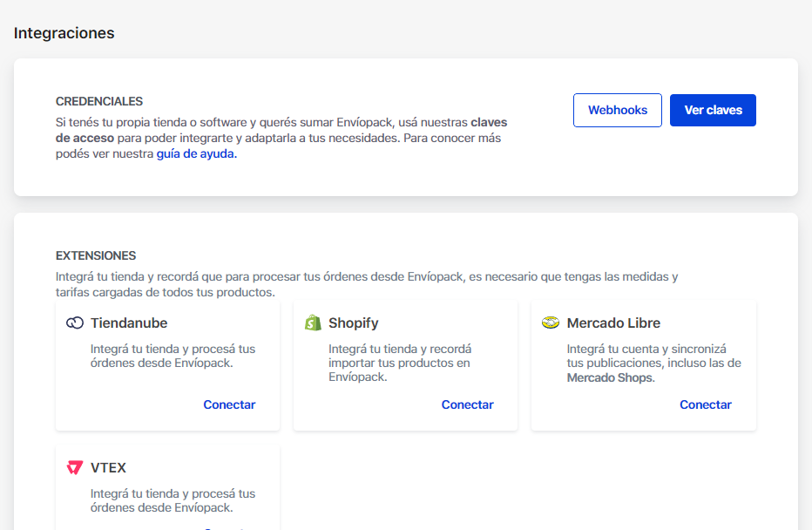This screenshot has height=530, width=812.
Task: Select the Shopify card title
Action: [x=354, y=323]
